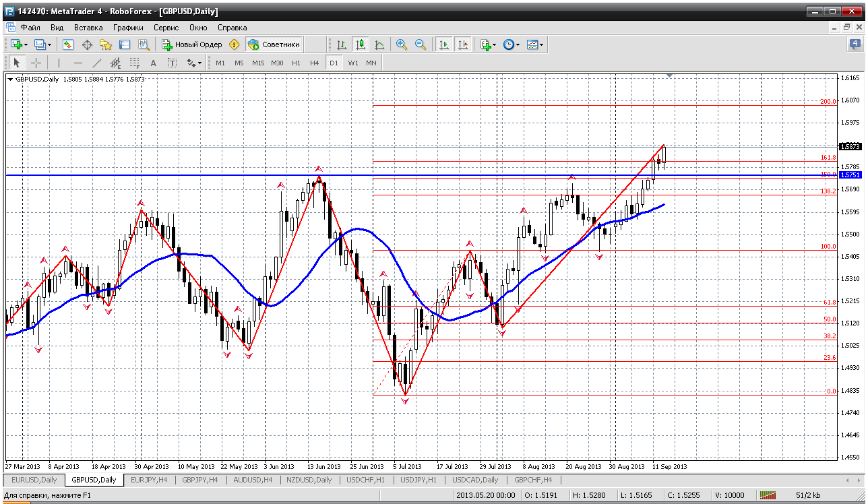Open the Сервис menu
The height and width of the screenshot is (504, 868).
click(x=166, y=28)
